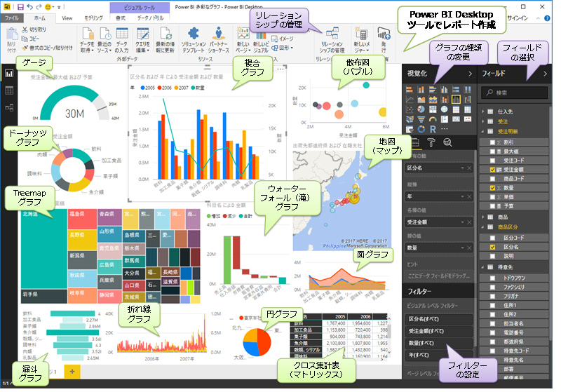Choose the pie chart visualization icon
Screen dimensions: 561x392
(x=421, y=109)
